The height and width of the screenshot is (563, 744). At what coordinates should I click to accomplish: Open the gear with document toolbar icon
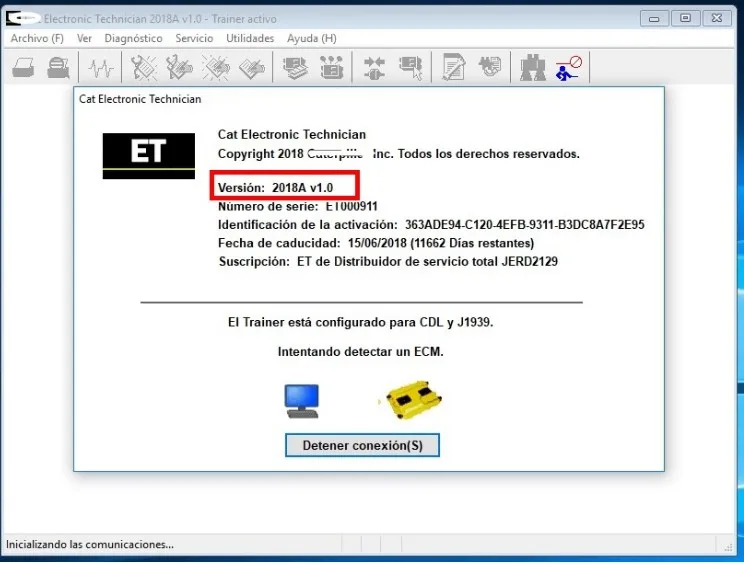[x=490, y=67]
